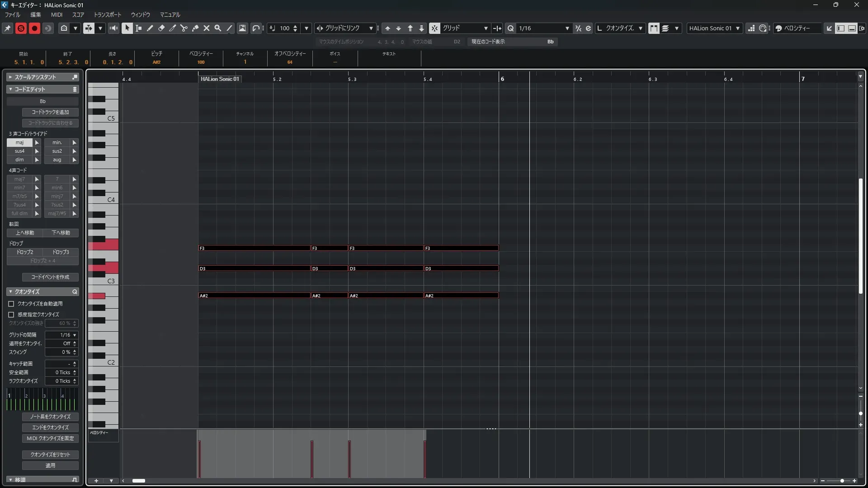
Task: Click the MIDI クオンタイズを固定 button
Action: pyautogui.click(x=50, y=438)
